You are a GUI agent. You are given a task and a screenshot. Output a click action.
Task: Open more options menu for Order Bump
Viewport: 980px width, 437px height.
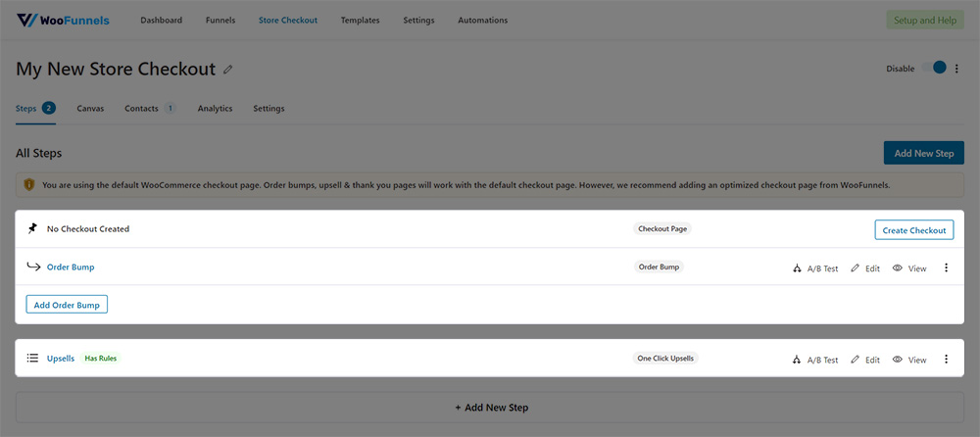(x=946, y=267)
